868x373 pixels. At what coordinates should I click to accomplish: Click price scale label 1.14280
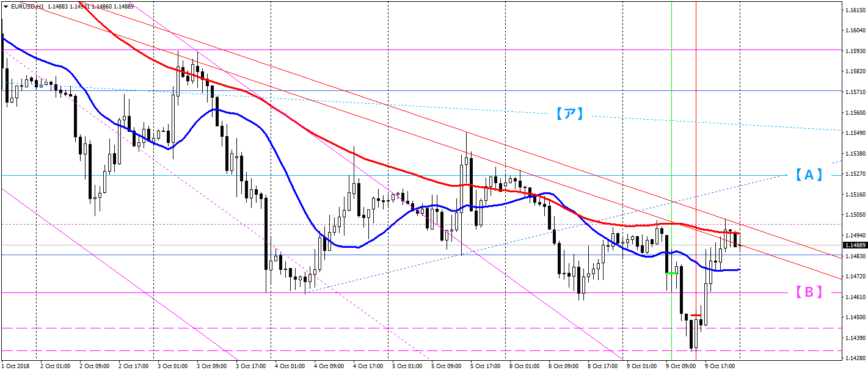coord(855,358)
